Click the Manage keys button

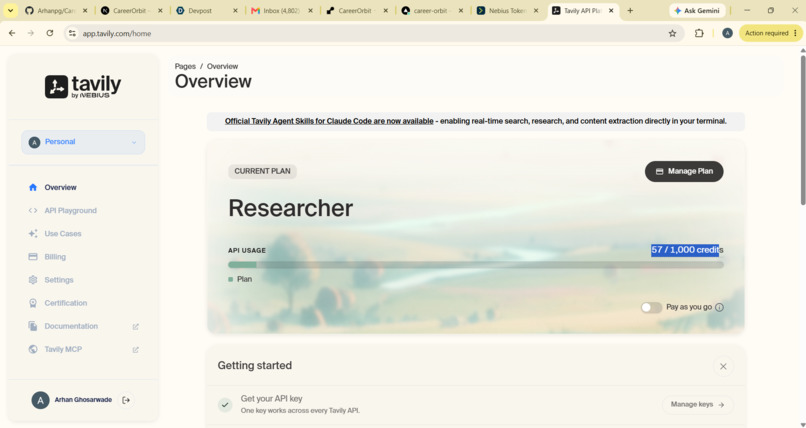[698, 405]
